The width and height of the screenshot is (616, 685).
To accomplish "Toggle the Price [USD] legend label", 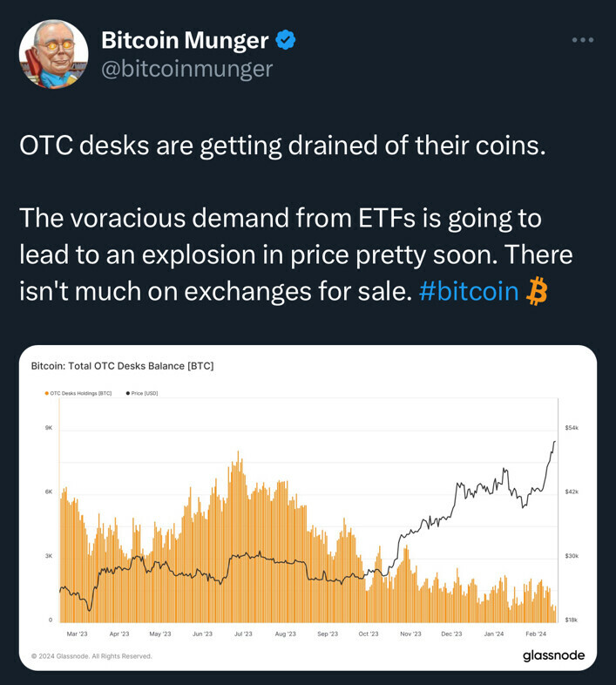I will click(x=145, y=394).
